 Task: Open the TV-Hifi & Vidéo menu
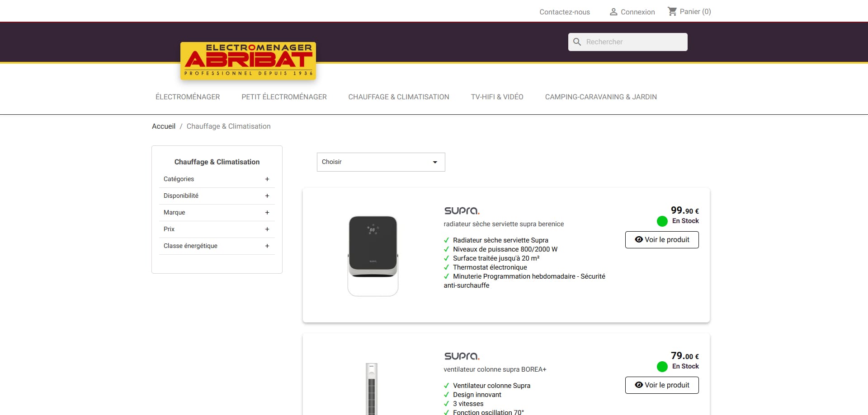tap(497, 97)
